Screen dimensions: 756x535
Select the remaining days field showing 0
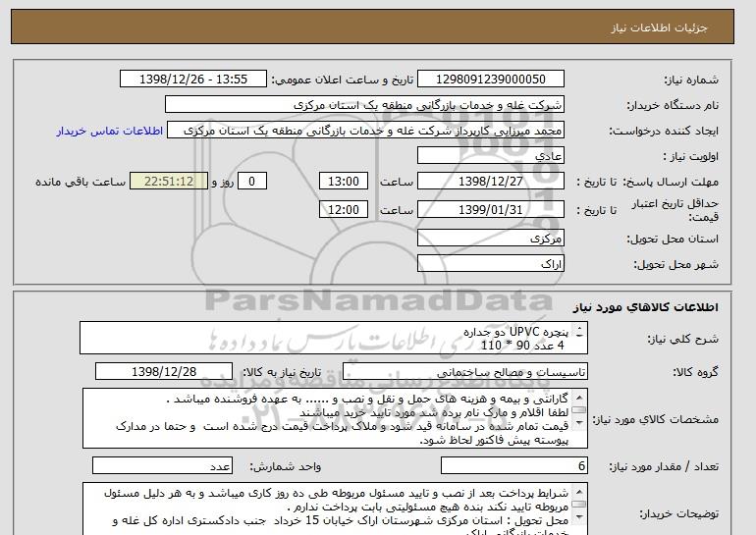coord(251,182)
